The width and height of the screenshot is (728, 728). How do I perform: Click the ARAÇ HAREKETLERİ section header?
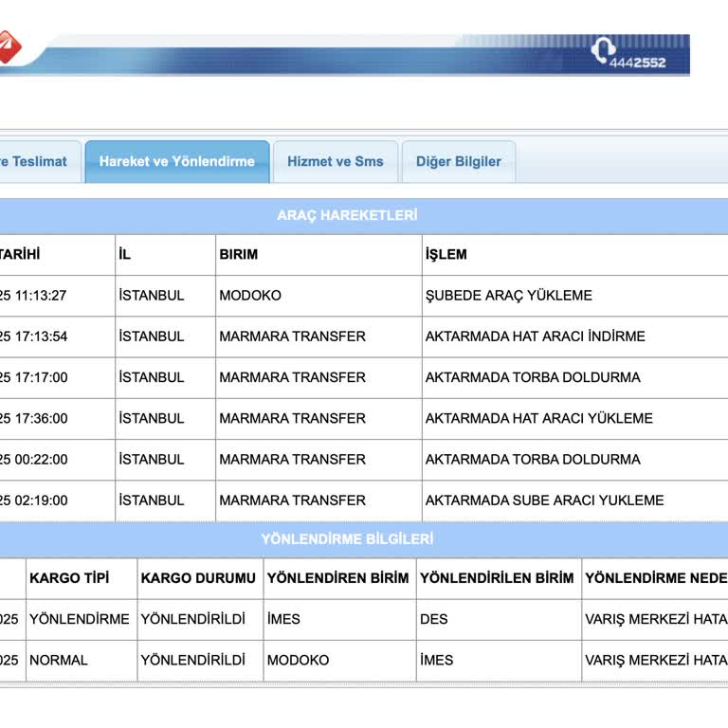[347, 215]
